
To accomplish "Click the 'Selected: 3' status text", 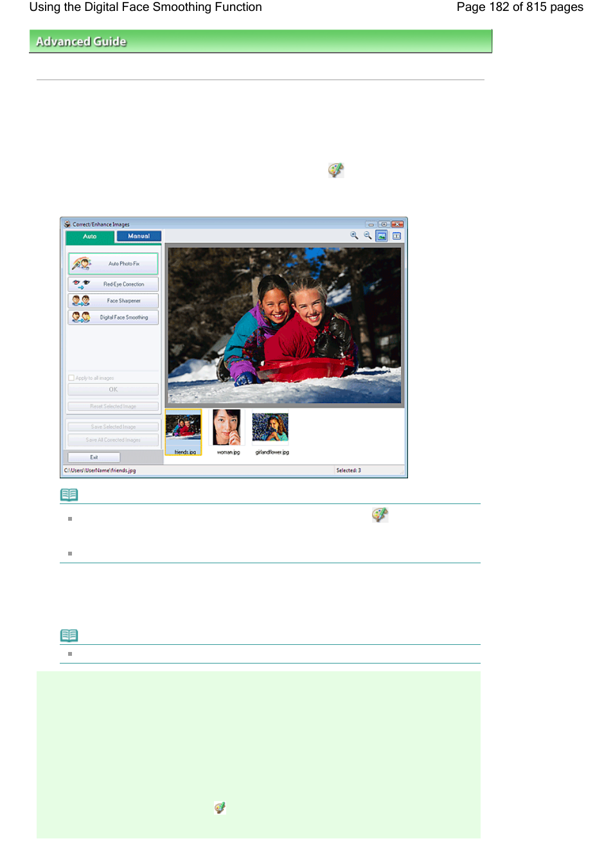I will tap(348, 471).
